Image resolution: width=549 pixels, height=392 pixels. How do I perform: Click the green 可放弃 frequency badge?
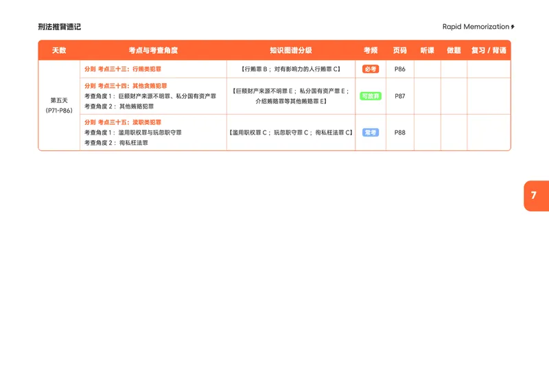(x=371, y=96)
